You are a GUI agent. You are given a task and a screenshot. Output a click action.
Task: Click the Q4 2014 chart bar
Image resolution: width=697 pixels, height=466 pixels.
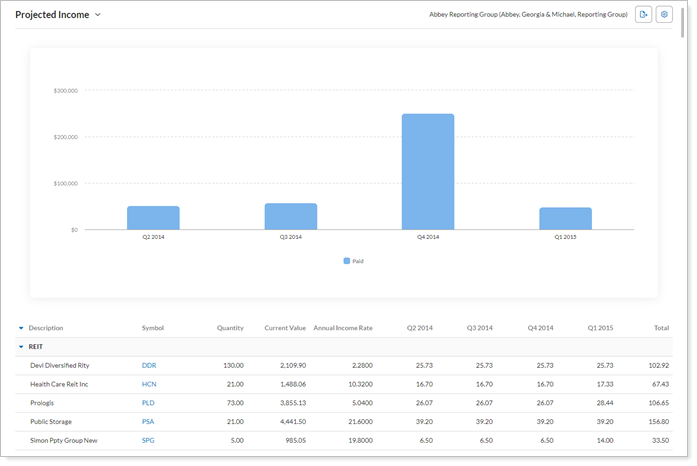pos(428,171)
